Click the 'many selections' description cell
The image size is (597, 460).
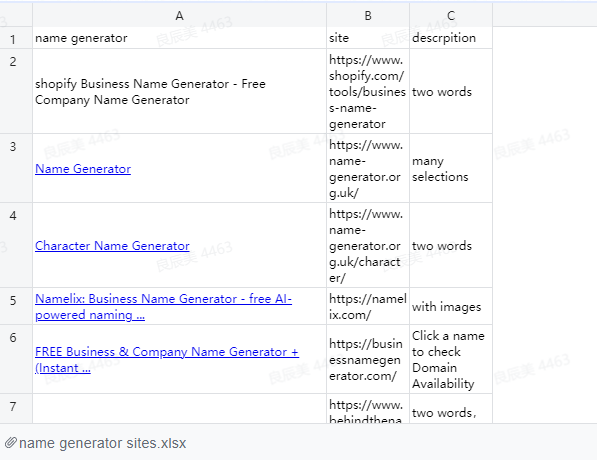pyautogui.click(x=451, y=168)
